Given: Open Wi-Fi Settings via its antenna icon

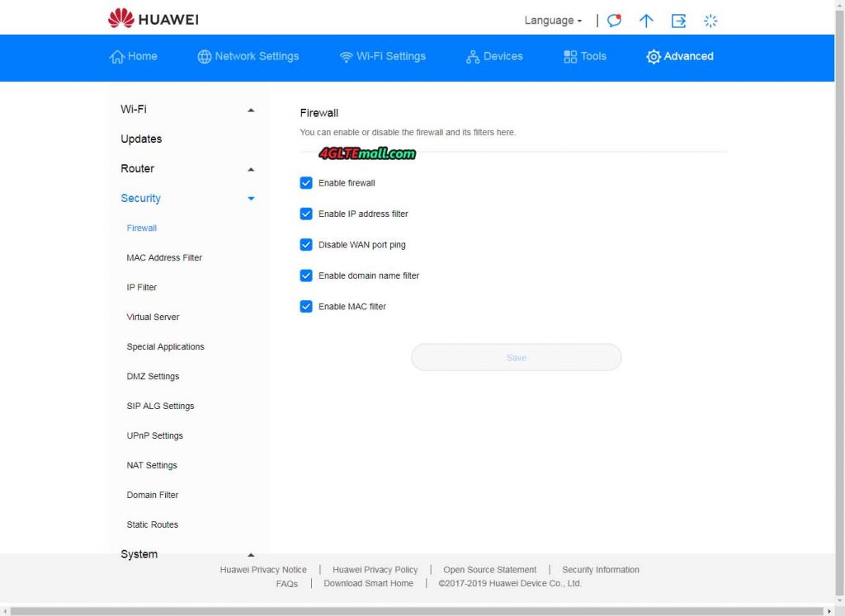Looking at the screenshot, I should pos(346,57).
